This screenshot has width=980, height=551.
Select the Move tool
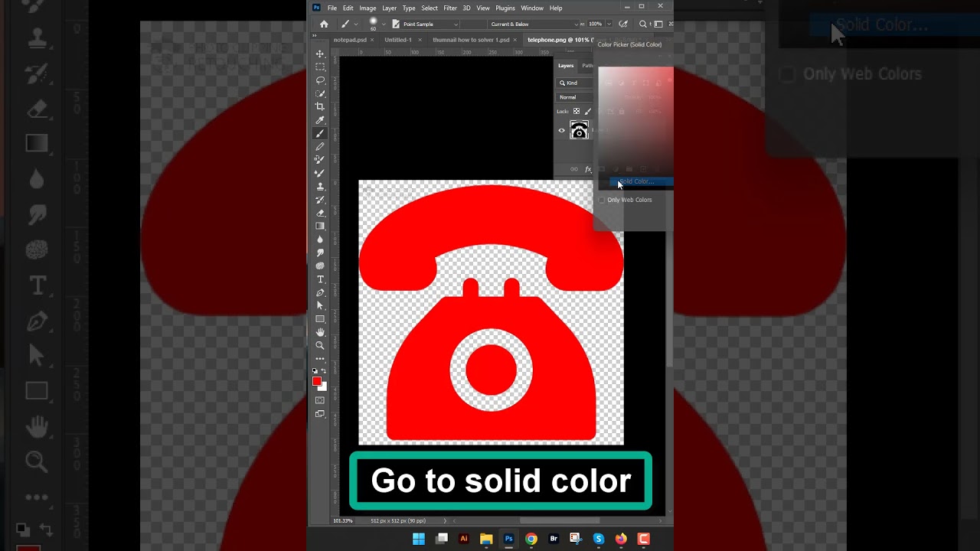pos(320,54)
